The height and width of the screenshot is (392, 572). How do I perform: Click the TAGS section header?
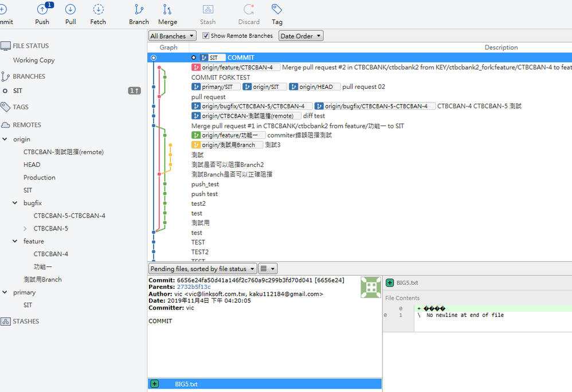click(x=21, y=107)
